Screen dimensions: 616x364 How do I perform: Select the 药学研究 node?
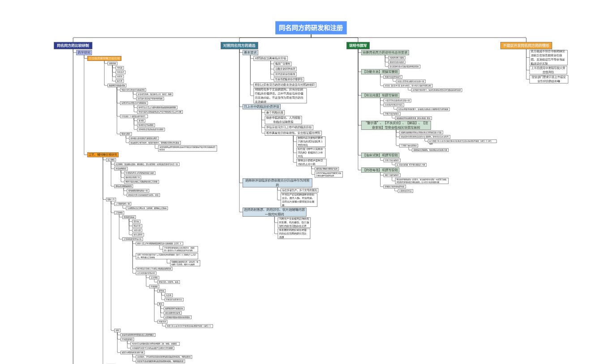click(x=84, y=52)
